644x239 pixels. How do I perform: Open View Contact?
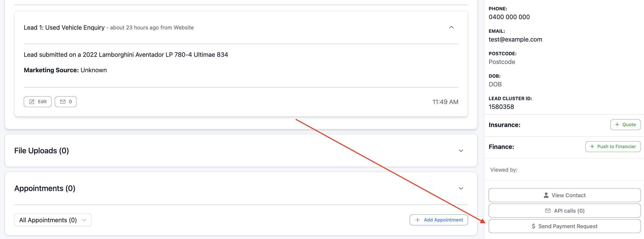[564, 195]
